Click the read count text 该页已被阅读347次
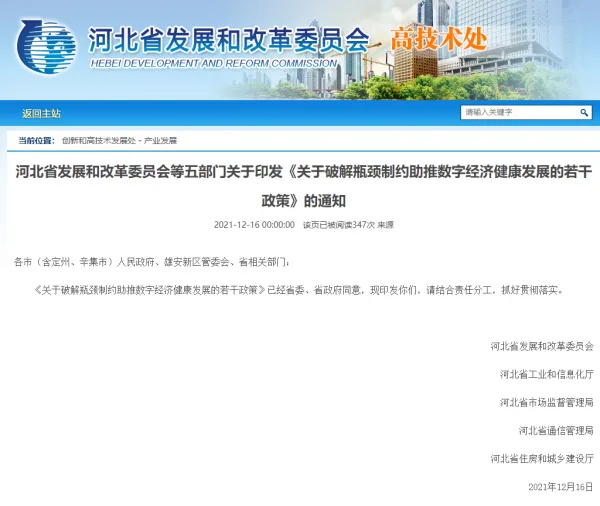Viewport: 600px width, 506px height. (338, 225)
